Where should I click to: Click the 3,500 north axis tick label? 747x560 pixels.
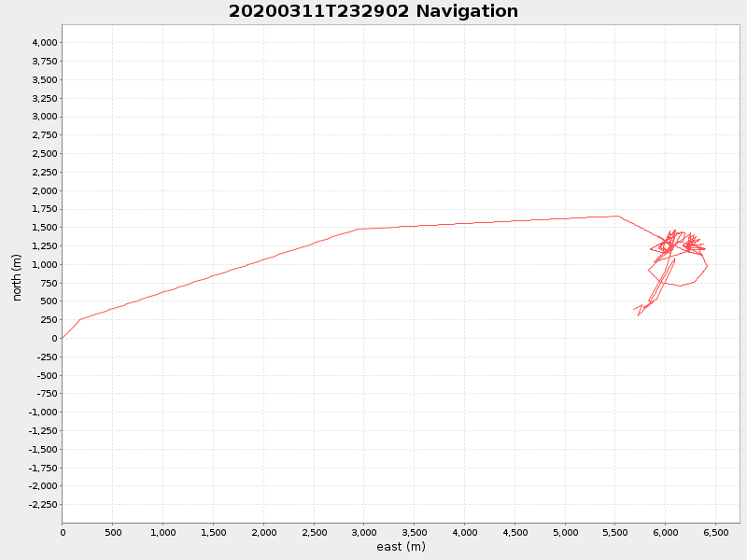45,79
